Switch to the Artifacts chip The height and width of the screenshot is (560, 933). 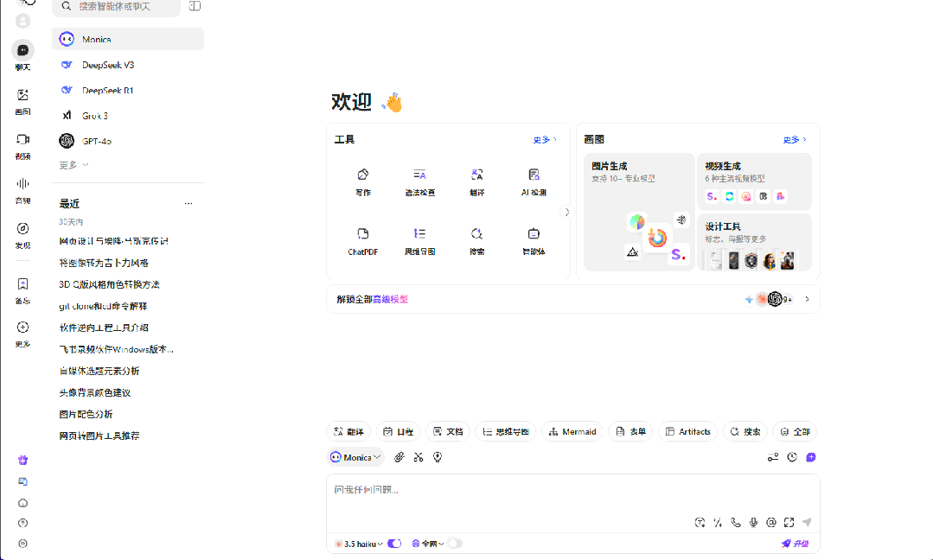(687, 431)
